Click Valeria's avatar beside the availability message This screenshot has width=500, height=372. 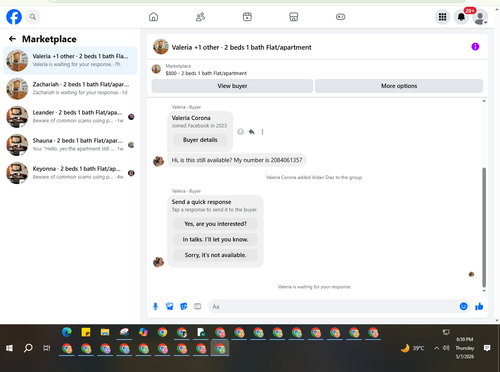click(158, 161)
